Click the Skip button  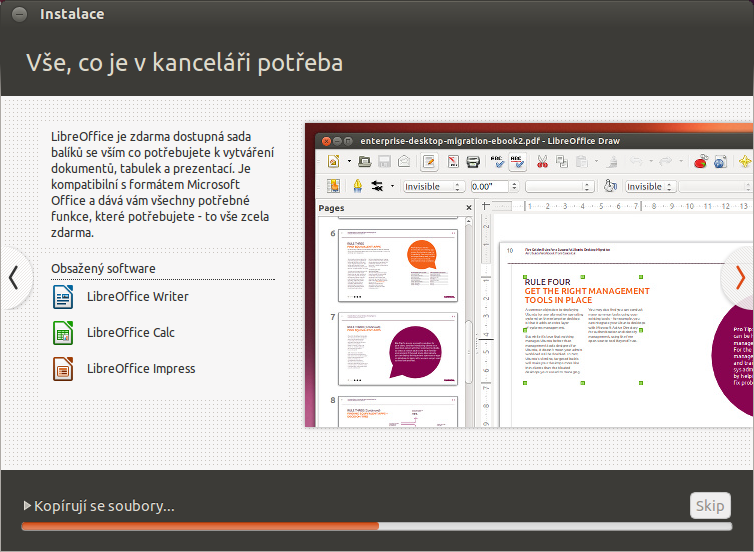coord(710,505)
